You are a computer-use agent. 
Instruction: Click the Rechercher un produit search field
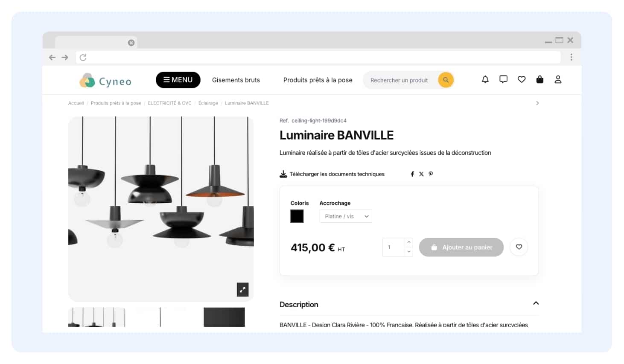click(400, 80)
